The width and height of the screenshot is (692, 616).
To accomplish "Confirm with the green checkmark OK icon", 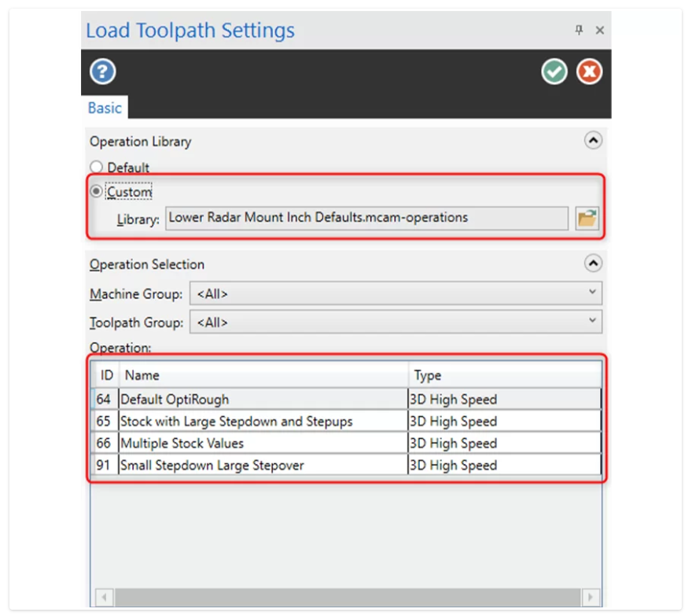I will pos(554,72).
